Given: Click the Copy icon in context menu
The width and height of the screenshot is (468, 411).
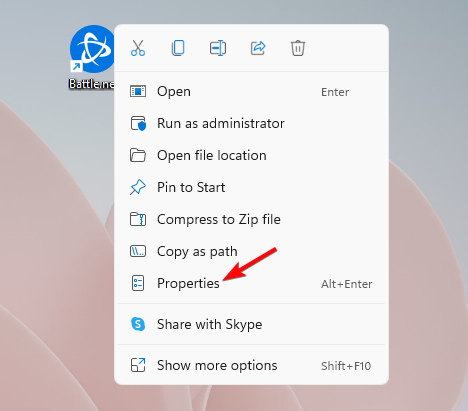Looking at the screenshot, I should click(178, 48).
